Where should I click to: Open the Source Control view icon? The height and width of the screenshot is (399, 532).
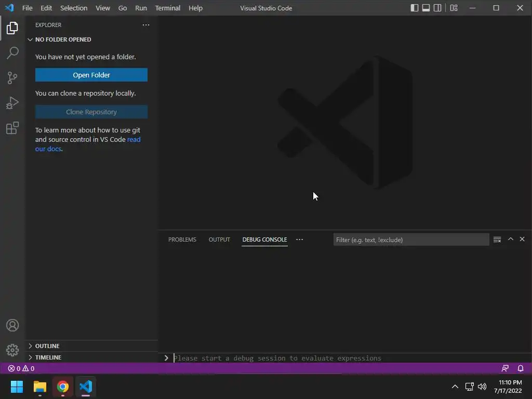click(12, 78)
